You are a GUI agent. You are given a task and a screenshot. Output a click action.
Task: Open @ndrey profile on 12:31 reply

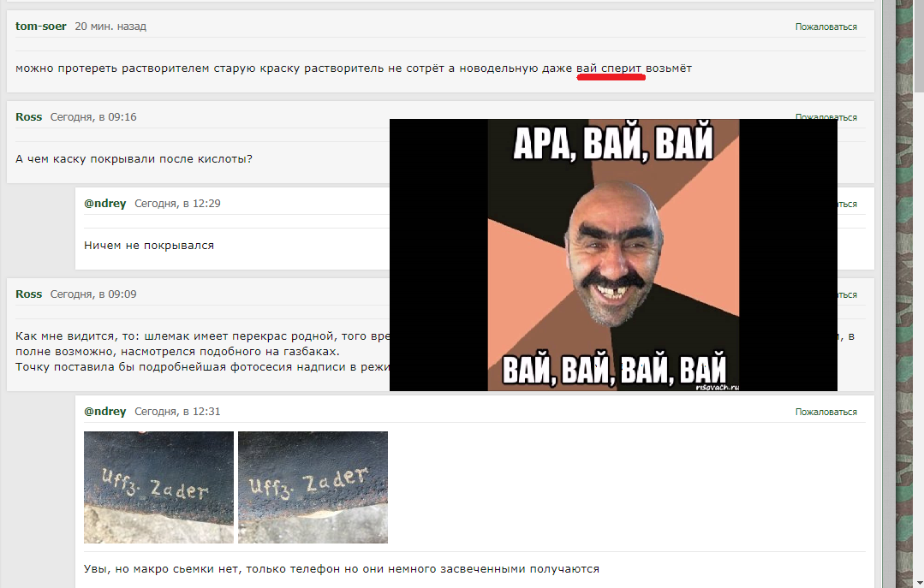[x=104, y=411]
